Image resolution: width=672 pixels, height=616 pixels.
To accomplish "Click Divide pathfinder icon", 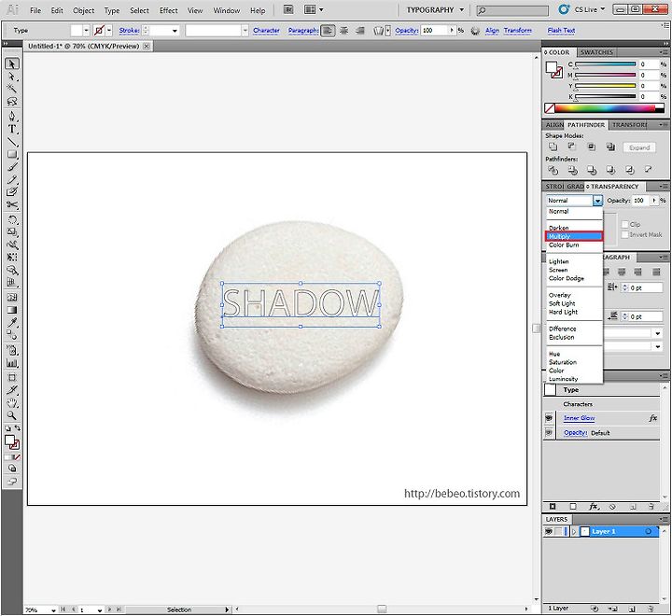I will 553,170.
